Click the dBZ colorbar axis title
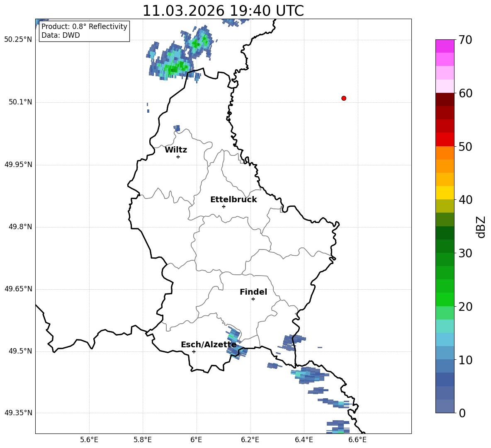The height and width of the screenshot is (448, 491). pyautogui.click(x=481, y=227)
